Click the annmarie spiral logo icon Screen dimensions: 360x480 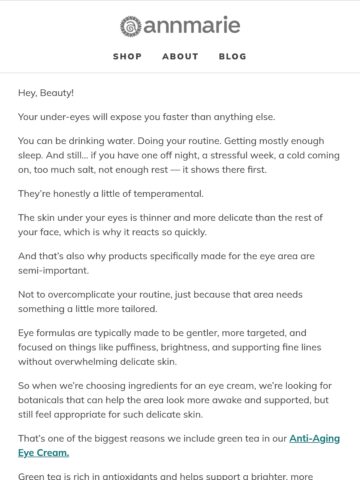pos(131,26)
